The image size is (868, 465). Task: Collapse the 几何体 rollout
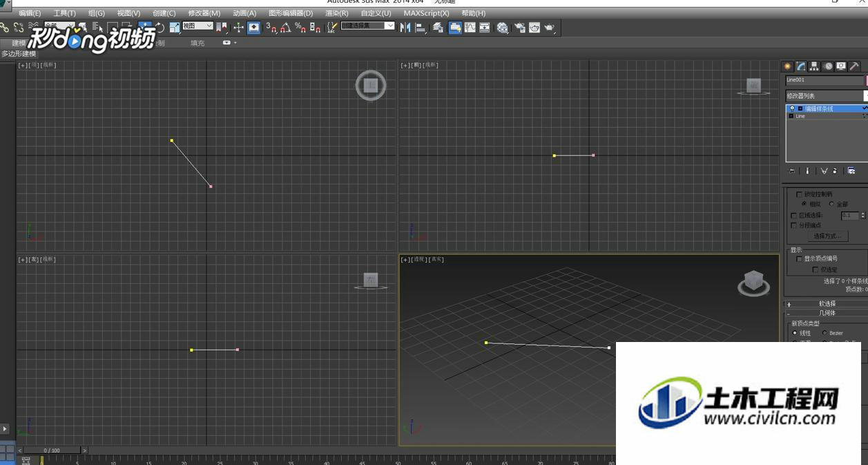pos(827,313)
